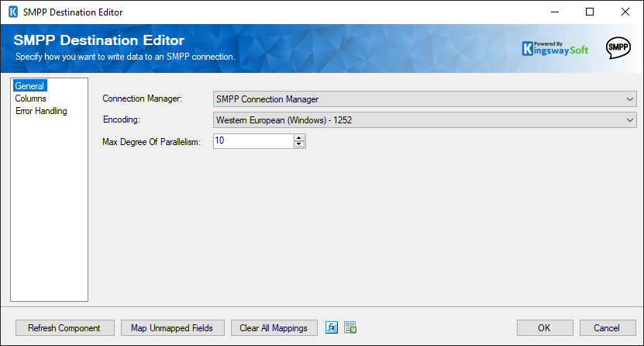Click the documentation grid icon beside fx

350,327
